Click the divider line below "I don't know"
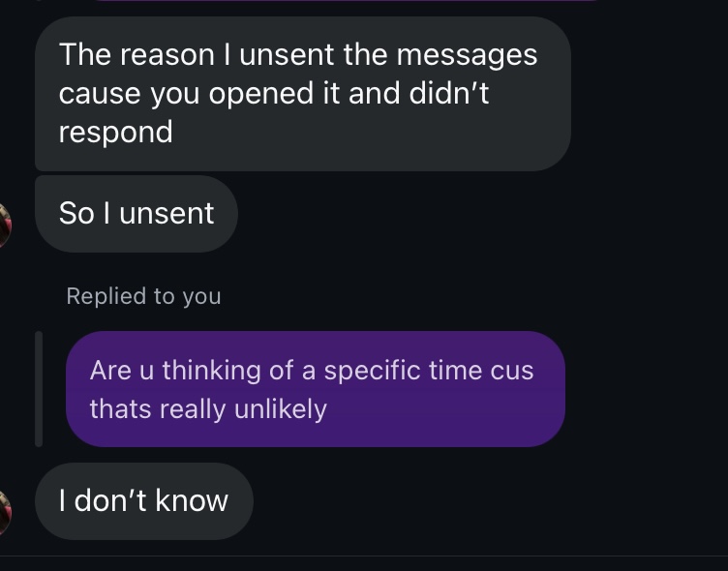Image resolution: width=728 pixels, height=571 pixels. (x=364, y=556)
